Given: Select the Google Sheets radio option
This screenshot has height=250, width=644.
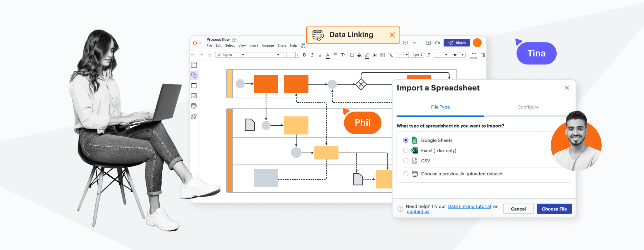Looking at the screenshot, I should click(406, 140).
